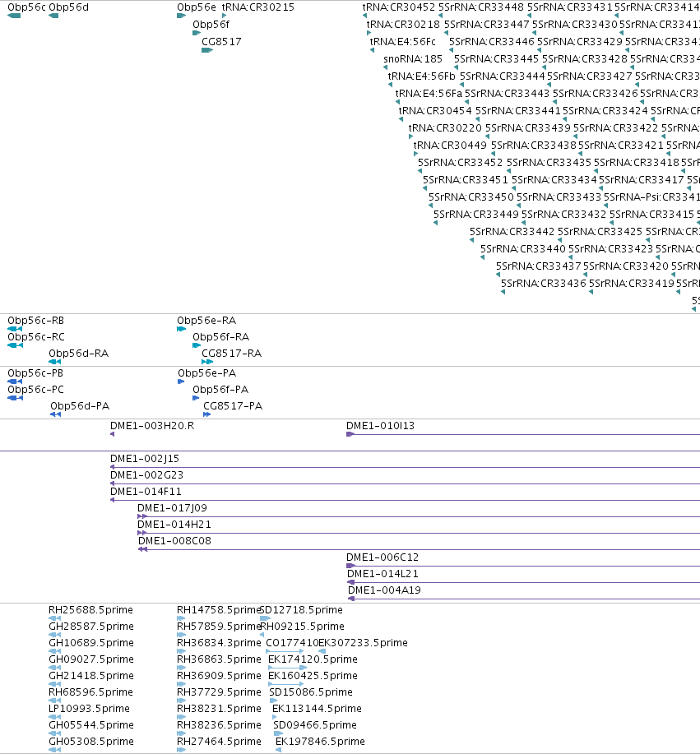Click the EK160425.5prime EST span glyph
700x754 pixels.
pyautogui.click(x=285, y=684)
